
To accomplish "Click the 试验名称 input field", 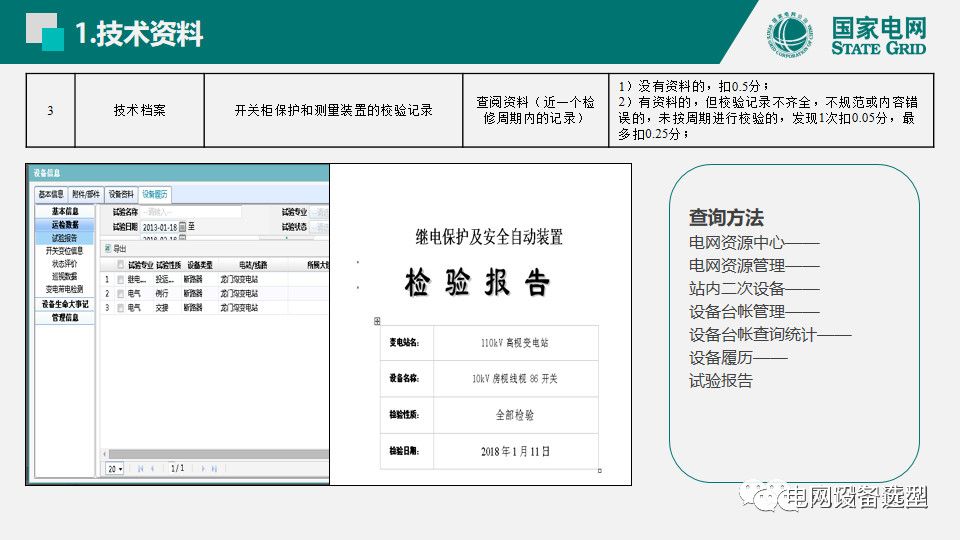I will pyautogui.click(x=190, y=212).
